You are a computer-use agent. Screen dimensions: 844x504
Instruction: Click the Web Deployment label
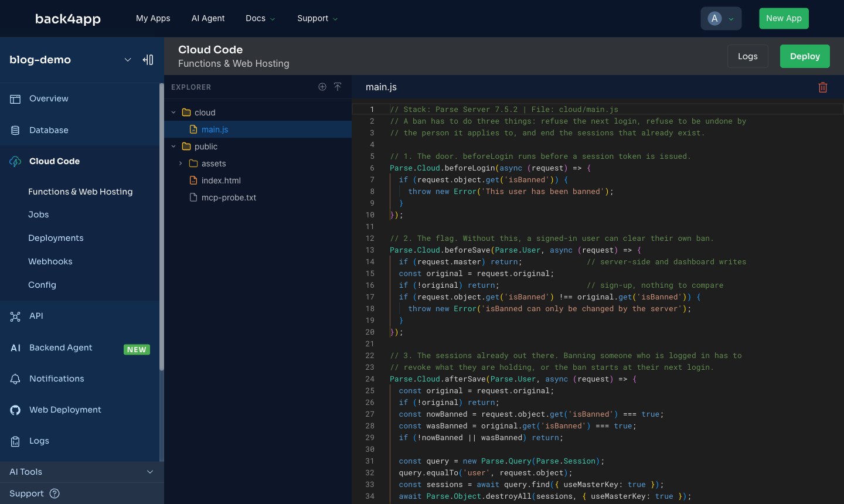65,410
